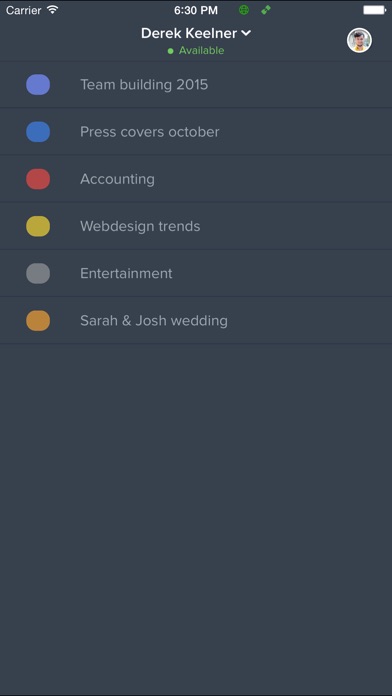Open the Press covers october project
The image size is (392, 696).
[x=196, y=132]
